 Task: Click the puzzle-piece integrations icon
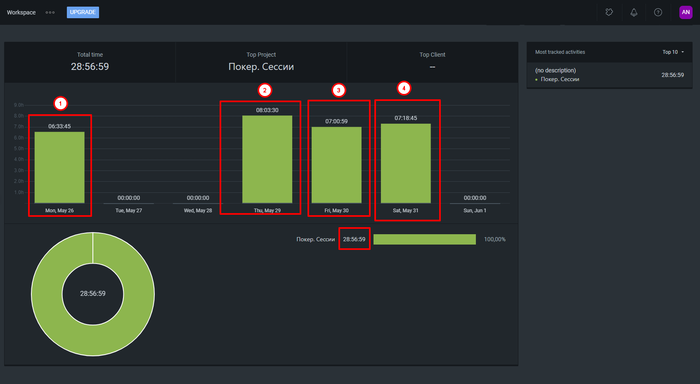click(609, 13)
